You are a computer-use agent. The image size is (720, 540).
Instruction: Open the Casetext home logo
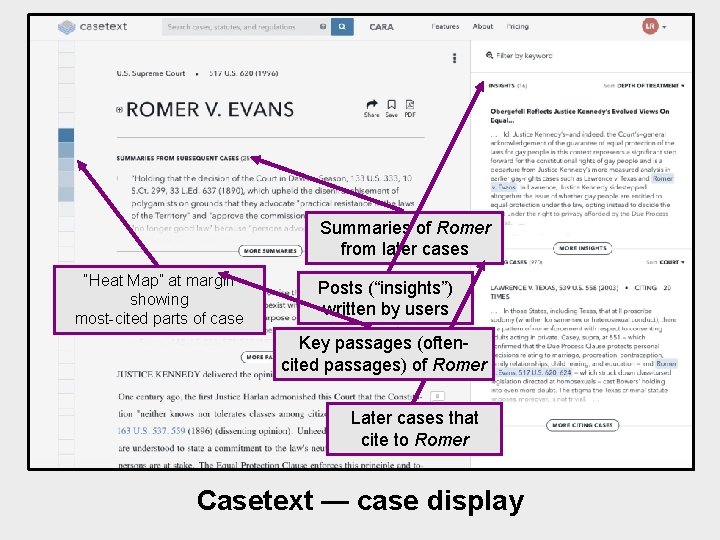pyautogui.click(x=93, y=27)
